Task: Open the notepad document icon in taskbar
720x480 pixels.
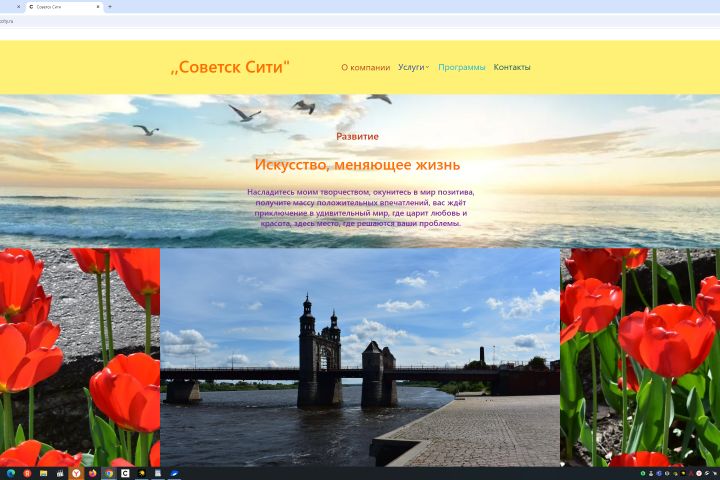Action: point(158,473)
